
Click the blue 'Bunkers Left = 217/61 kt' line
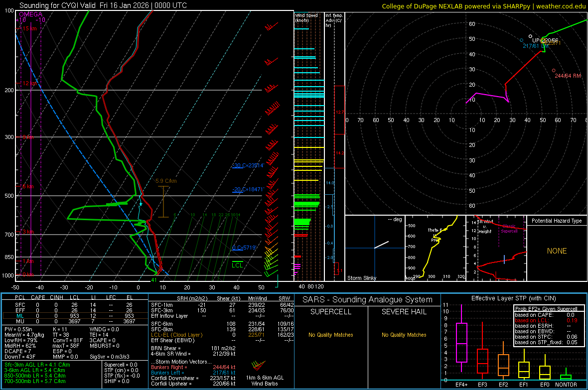click(193, 373)
